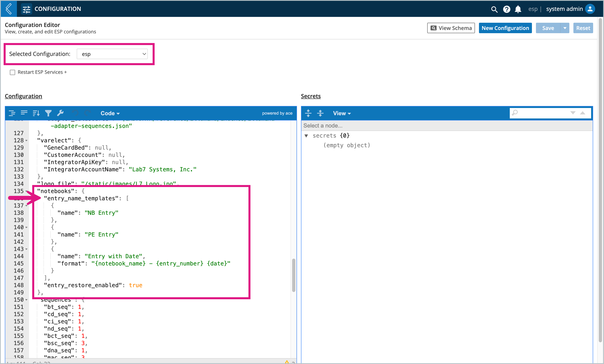Compact JSON data using the compact icon
The image size is (604, 364).
24,113
